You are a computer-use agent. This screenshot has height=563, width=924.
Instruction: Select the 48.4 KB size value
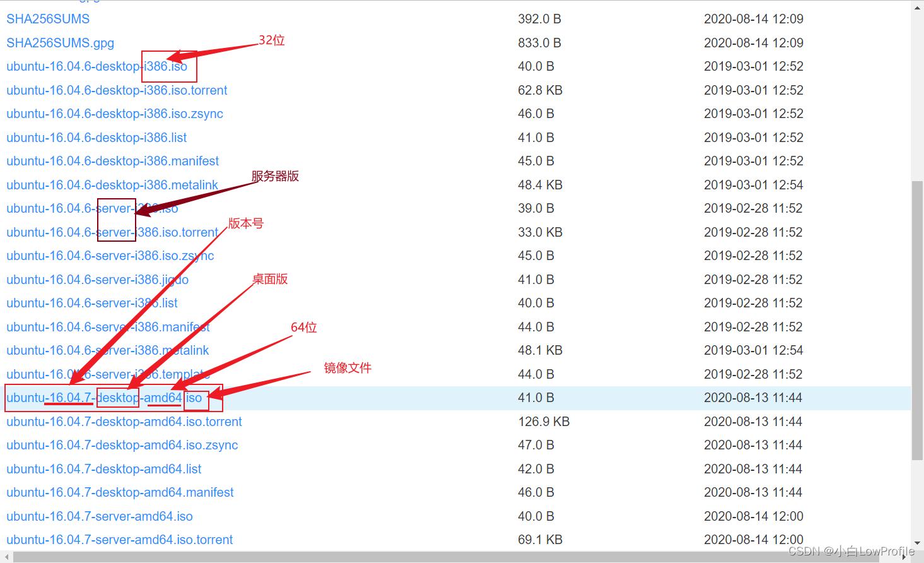(x=541, y=185)
